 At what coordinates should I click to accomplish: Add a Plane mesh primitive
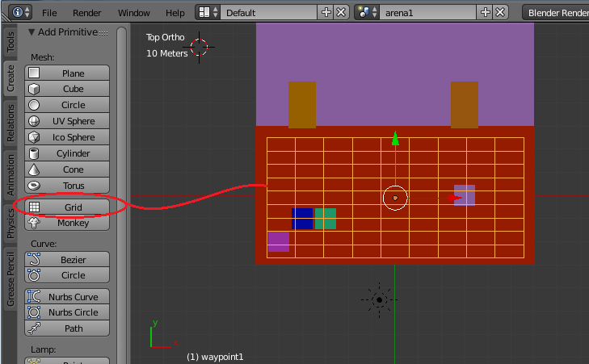[x=67, y=73]
